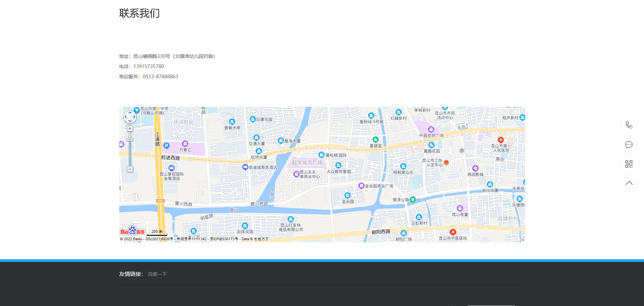The width and height of the screenshot is (644, 306).
Task: Zoom in the map with plus button
Action: pyautogui.click(x=130, y=128)
